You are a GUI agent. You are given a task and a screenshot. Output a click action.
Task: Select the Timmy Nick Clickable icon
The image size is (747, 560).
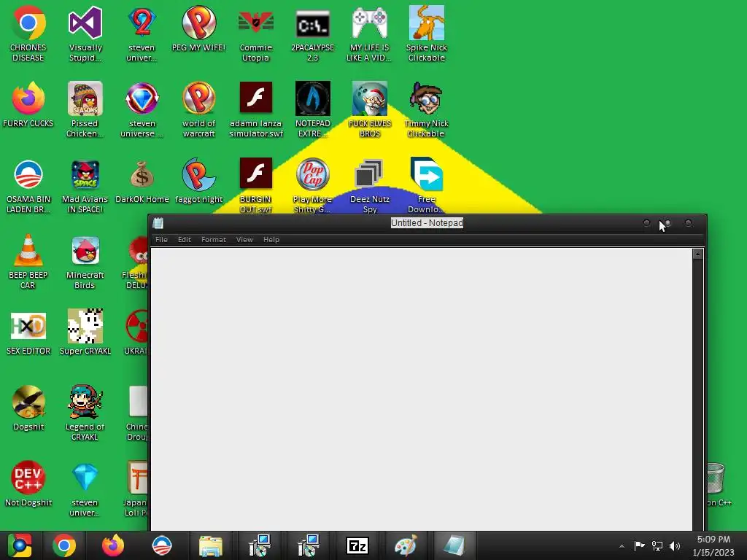[426, 109]
